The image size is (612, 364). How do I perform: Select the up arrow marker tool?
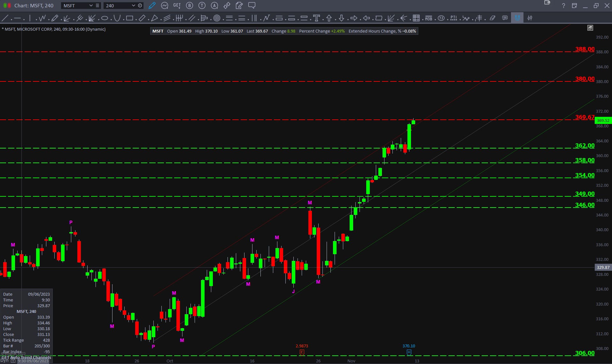[x=329, y=18]
